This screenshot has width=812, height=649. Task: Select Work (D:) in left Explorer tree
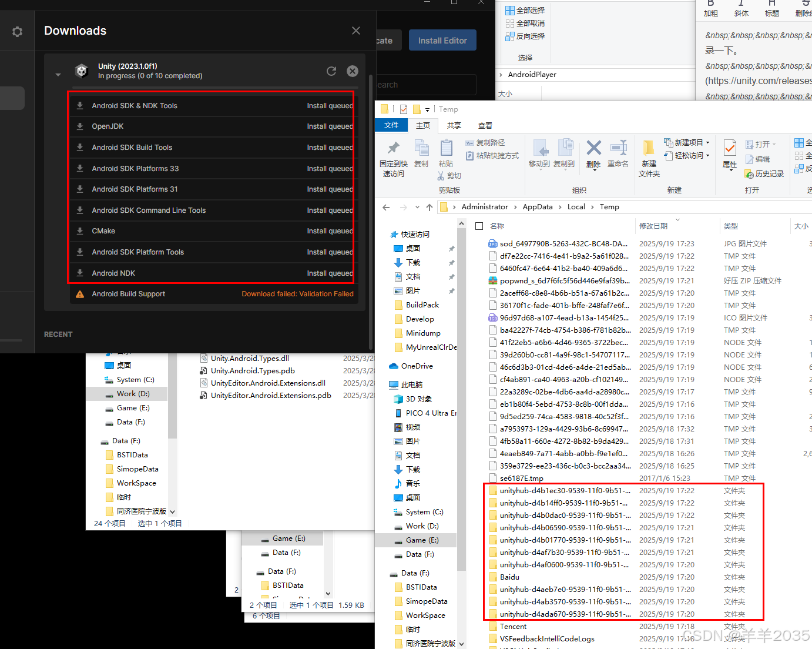tap(133, 394)
